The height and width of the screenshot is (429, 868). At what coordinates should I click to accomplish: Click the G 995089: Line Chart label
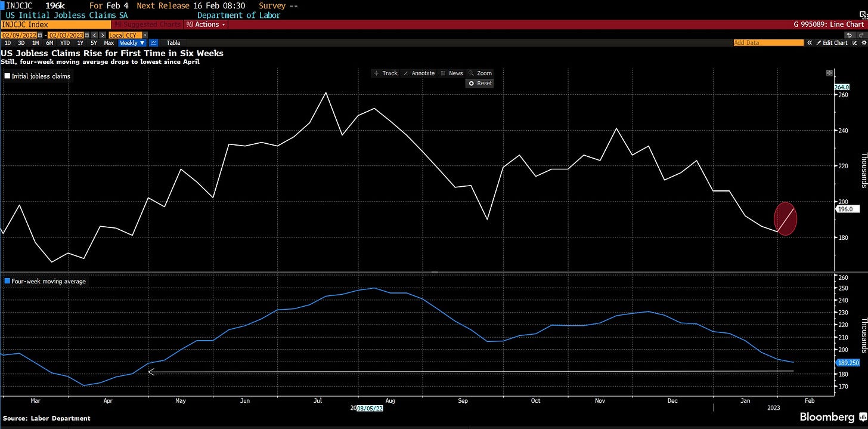pyautogui.click(x=828, y=24)
